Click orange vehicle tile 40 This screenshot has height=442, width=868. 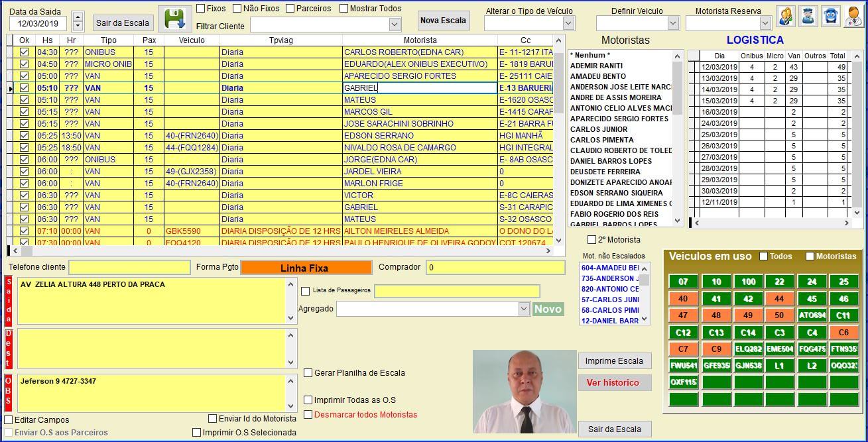pos(683,299)
